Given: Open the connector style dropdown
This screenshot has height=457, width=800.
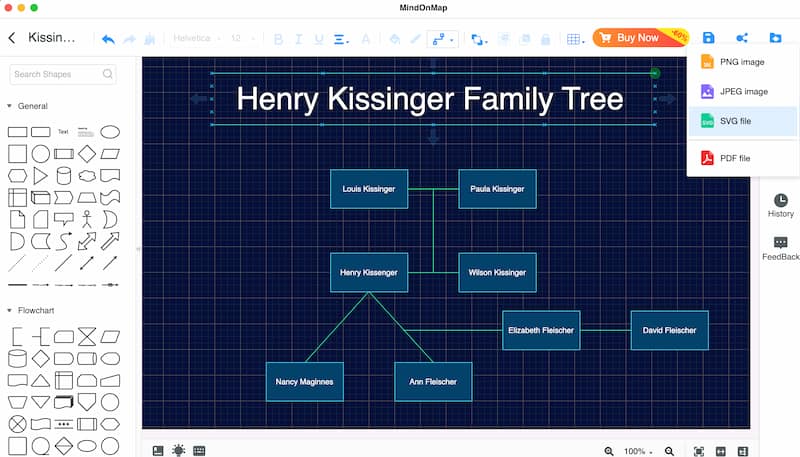Looking at the screenshot, I should 442,39.
